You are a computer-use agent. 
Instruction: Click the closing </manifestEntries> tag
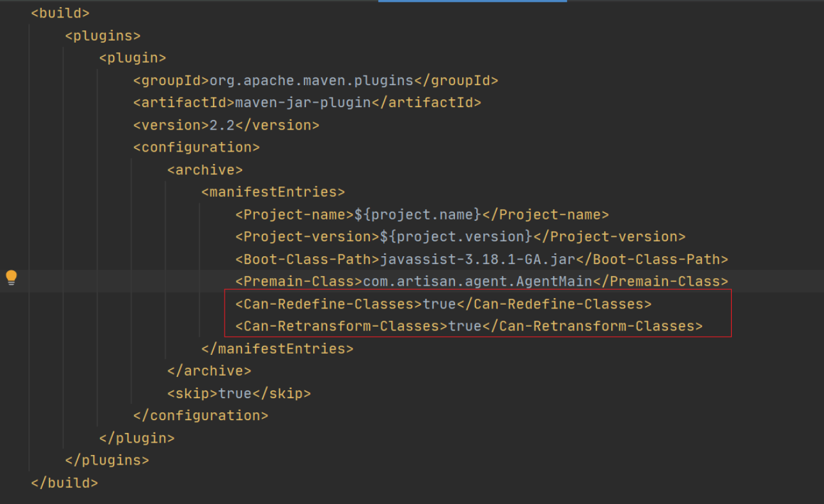pos(277,348)
